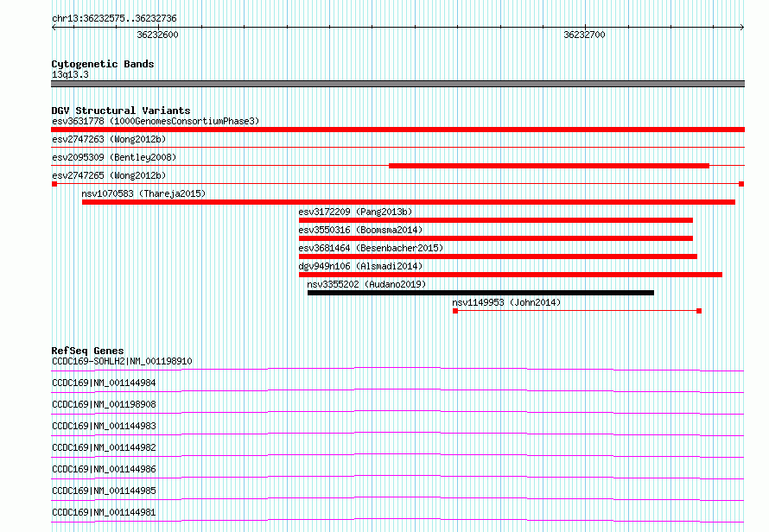This screenshot has width=769, height=532.
Task: Click the right endpoint square of nsv1149953
Action: pyautogui.click(x=699, y=311)
